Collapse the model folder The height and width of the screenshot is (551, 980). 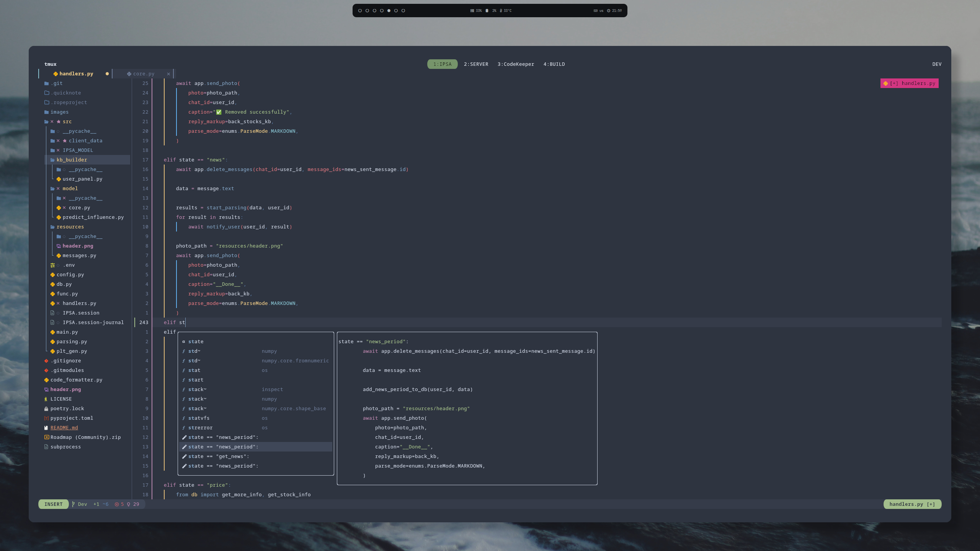click(64, 189)
